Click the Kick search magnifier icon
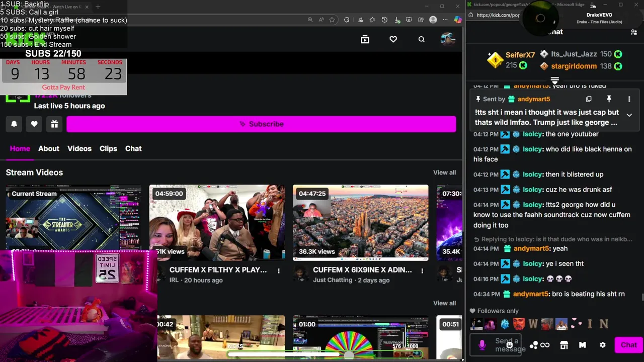The height and width of the screenshot is (362, 644). coord(421,39)
